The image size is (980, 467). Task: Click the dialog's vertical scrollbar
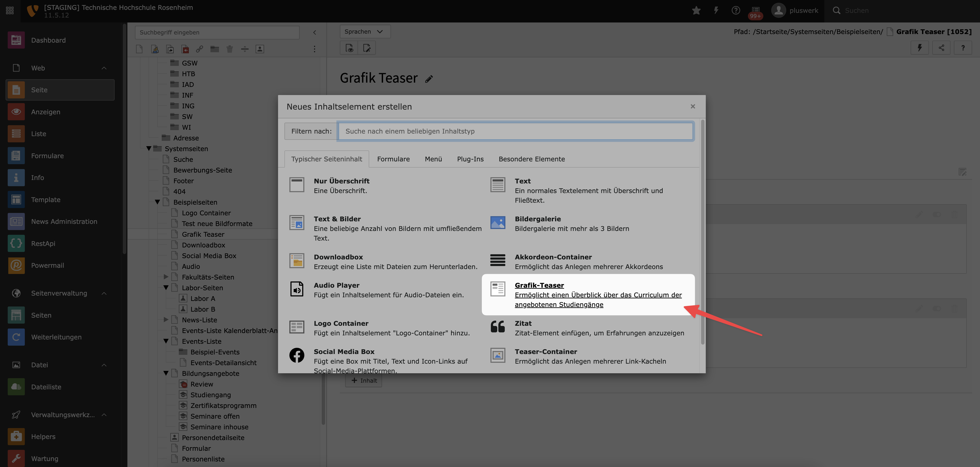pyautogui.click(x=702, y=232)
